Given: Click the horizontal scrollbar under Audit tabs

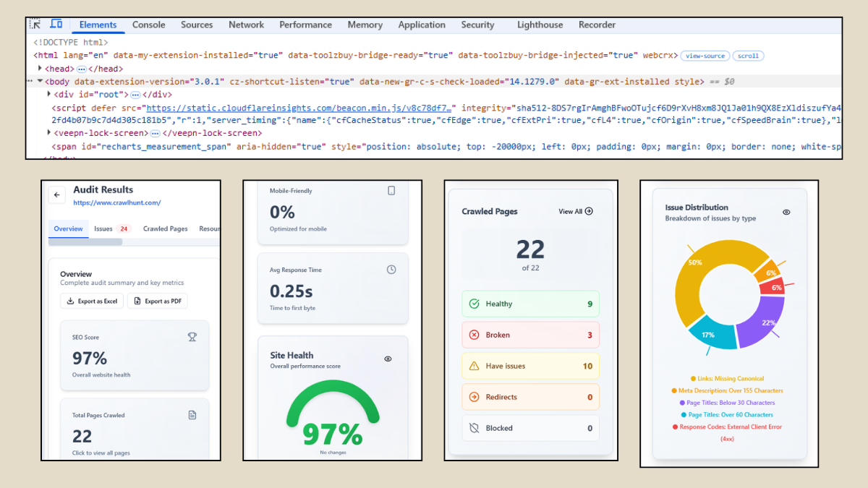Looking at the screenshot, I should click(85, 242).
